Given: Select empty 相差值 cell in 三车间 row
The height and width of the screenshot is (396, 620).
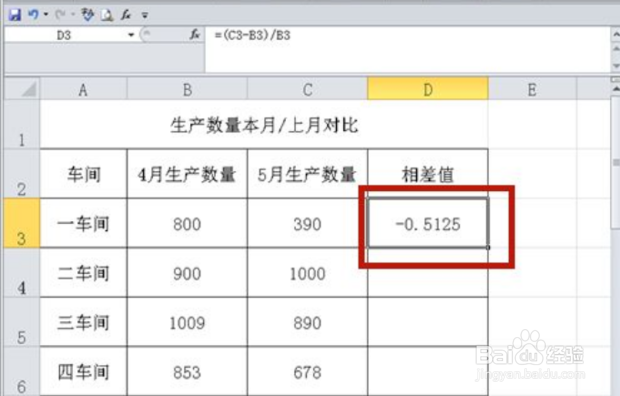Looking at the screenshot, I should click(x=428, y=322).
